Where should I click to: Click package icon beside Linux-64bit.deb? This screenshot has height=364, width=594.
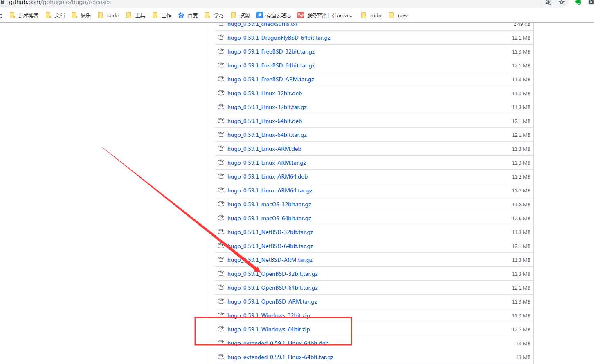[x=221, y=121]
